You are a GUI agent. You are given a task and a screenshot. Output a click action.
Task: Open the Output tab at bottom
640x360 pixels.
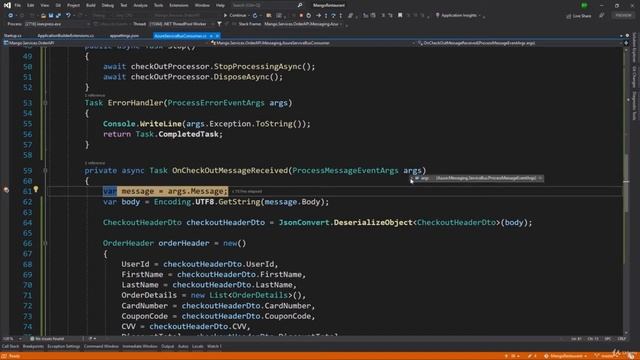tap(167, 347)
